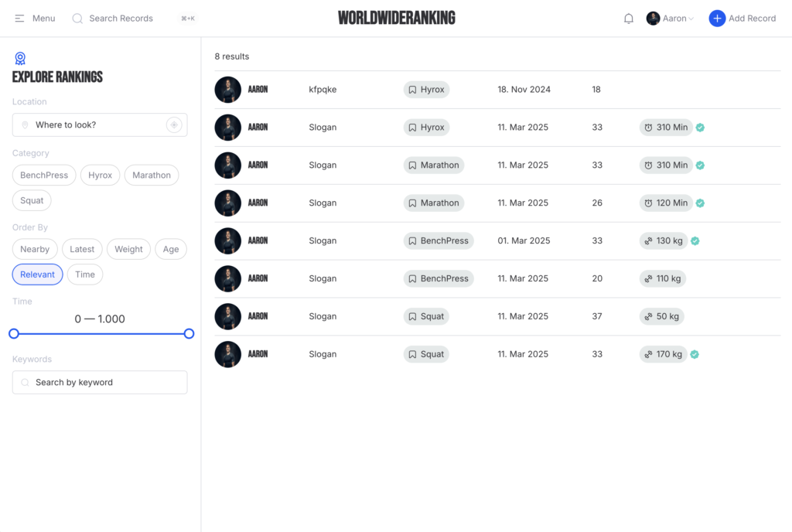
Task: Click the right handle of Time slider
Action: point(189,334)
